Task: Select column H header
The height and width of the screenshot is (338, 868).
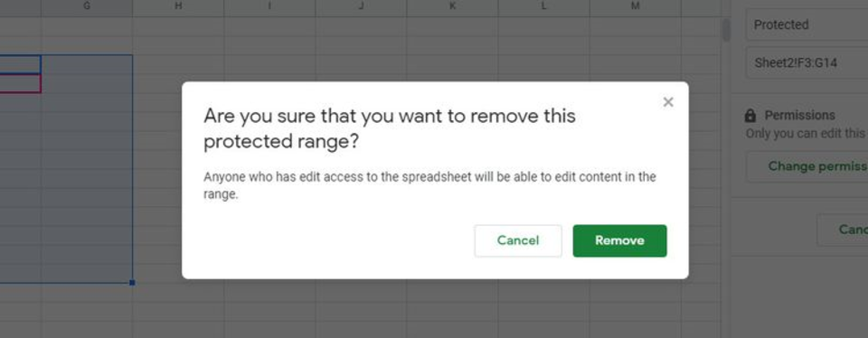Action: coord(178,6)
